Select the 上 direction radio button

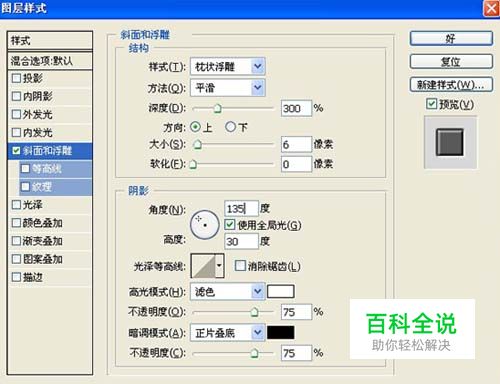(195, 127)
